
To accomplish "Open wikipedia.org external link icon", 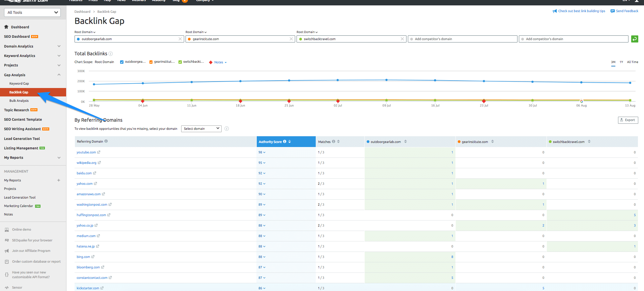I will pyautogui.click(x=99, y=163).
